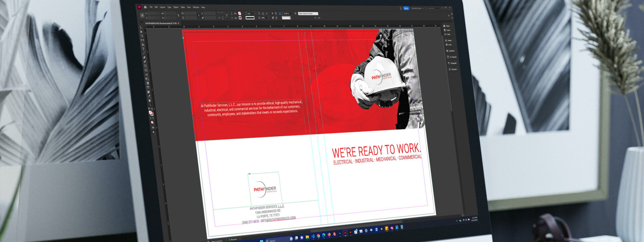This screenshot has width=644, height=242.
Task: Select the Pencil tool
Action: [x=145, y=62]
